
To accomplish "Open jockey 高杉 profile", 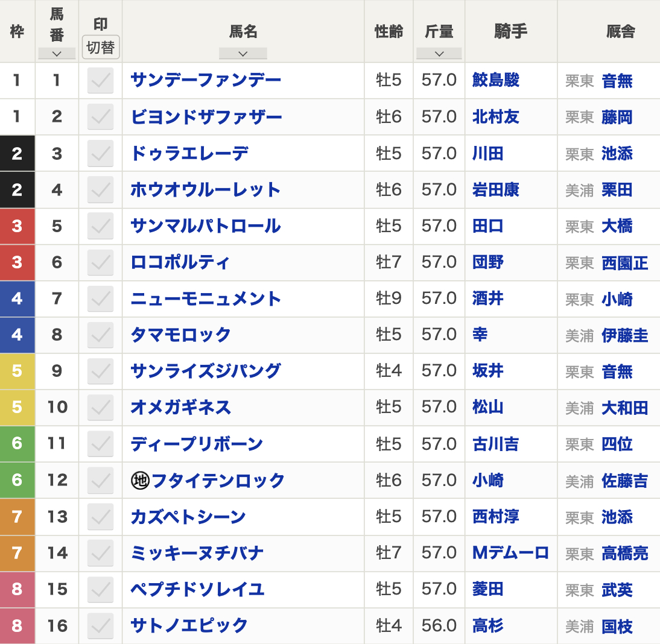I will (488, 625).
